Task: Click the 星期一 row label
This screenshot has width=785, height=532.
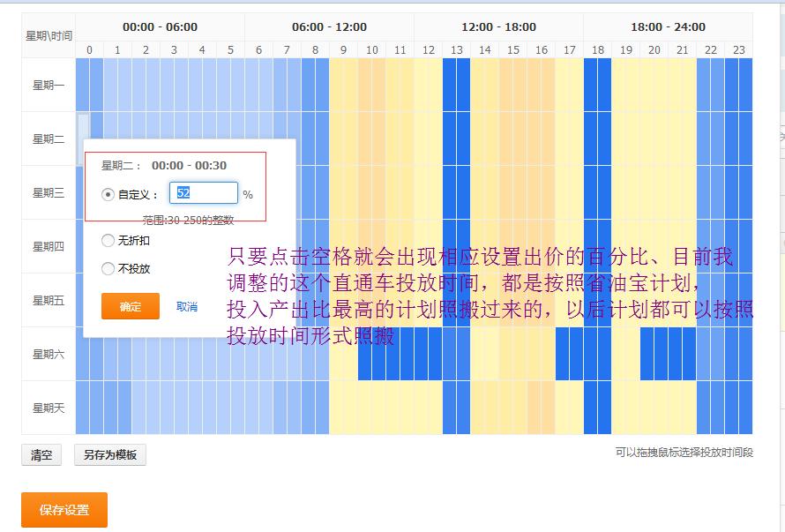Action: click(49, 86)
